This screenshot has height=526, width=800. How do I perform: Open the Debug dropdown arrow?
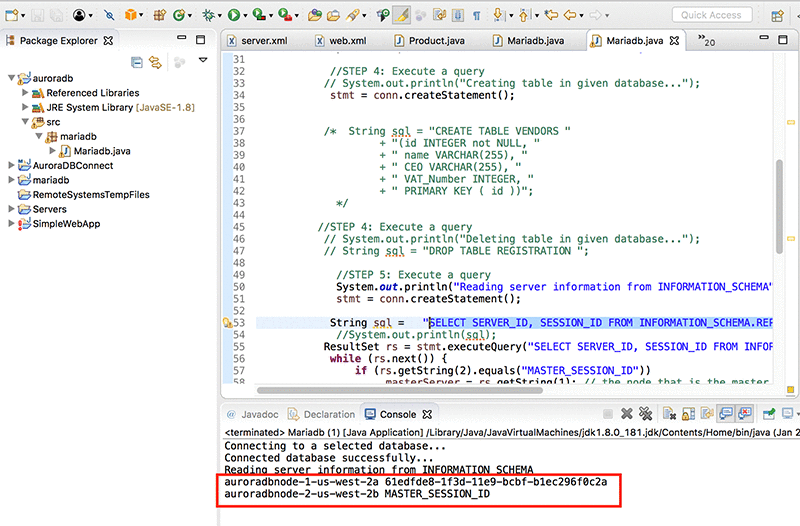[220, 16]
